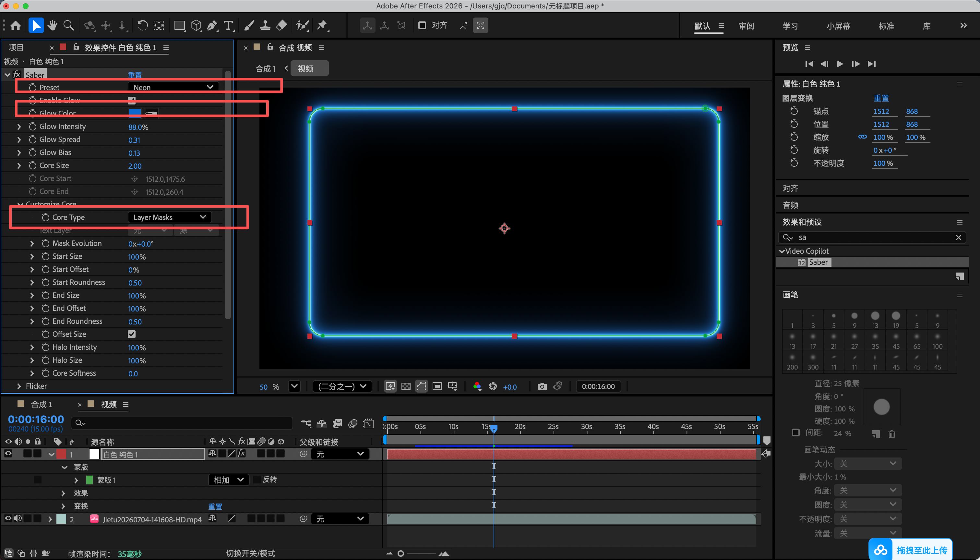This screenshot has width=980, height=560.
Task: Open the Preset Neon dropdown
Action: coord(173,87)
